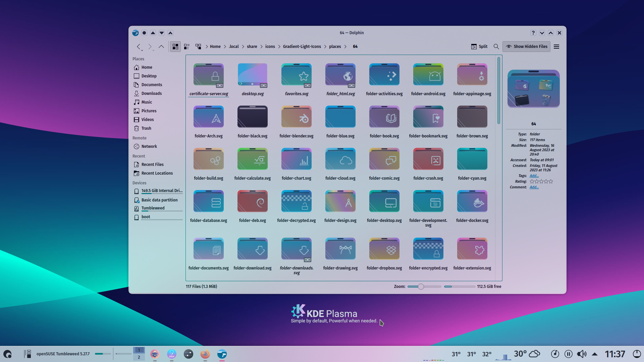Go up to parent folder

coord(161,47)
